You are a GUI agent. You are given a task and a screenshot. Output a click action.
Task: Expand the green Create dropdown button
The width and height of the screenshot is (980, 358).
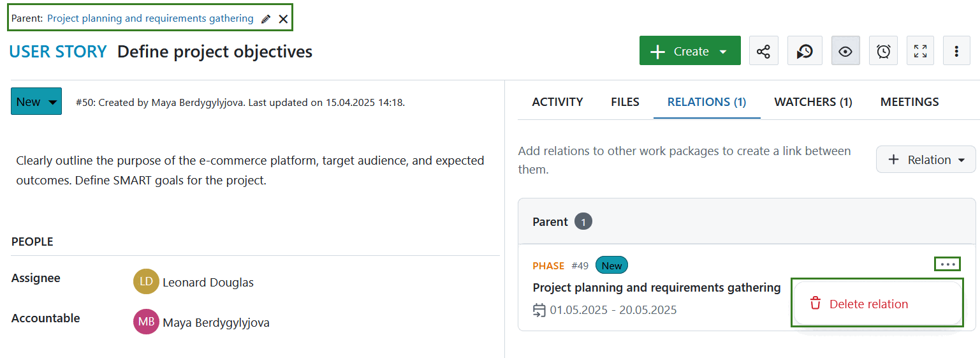[x=690, y=51]
